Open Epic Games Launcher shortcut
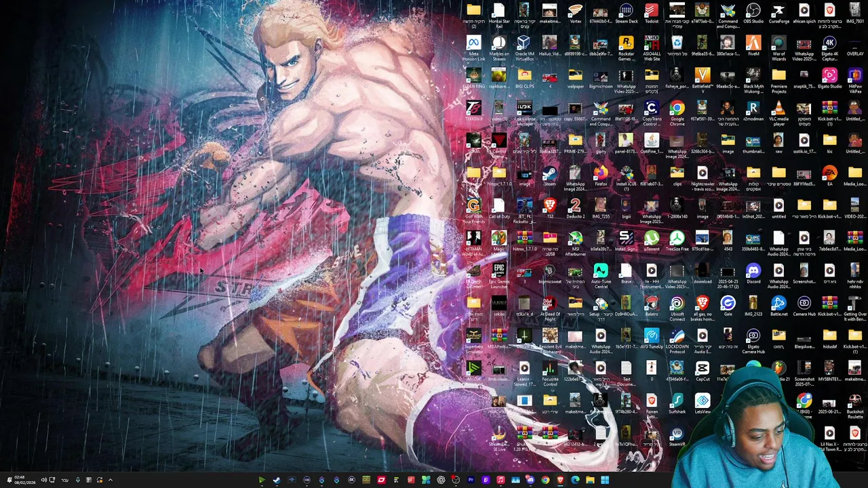 click(499, 276)
